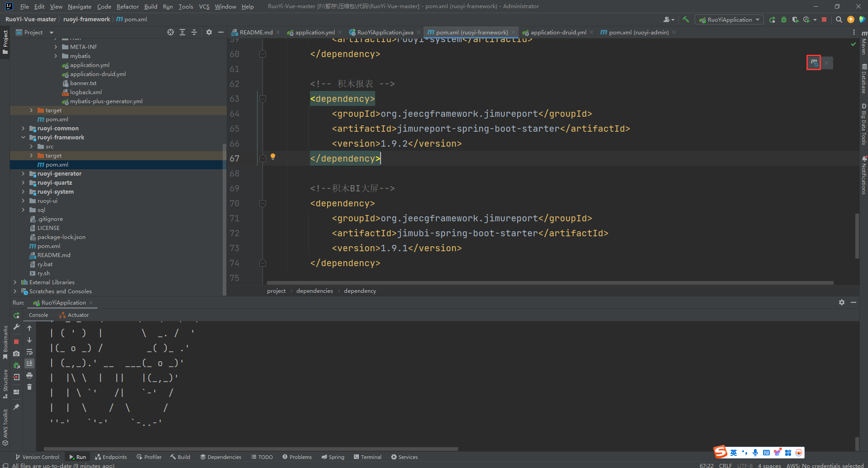This screenshot has width=868, height=468.
Task: Toggle scroll to end in console
Action: [x=29, y=363]
